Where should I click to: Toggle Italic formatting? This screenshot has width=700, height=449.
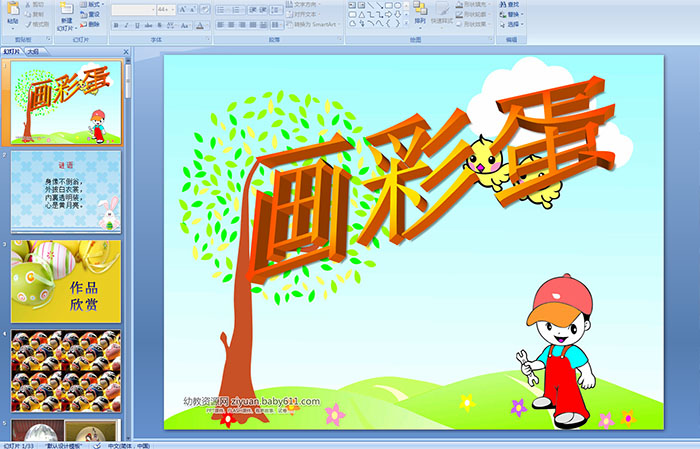[x=126, y=25]
